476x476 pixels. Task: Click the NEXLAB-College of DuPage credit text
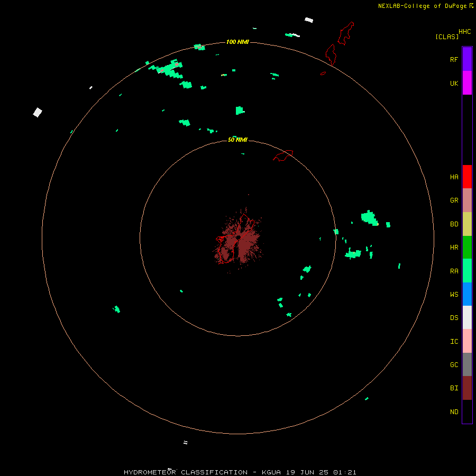423,6
